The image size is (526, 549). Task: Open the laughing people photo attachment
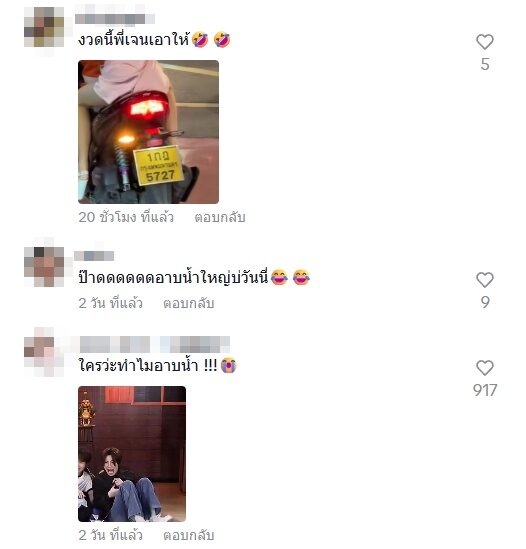(x=132, y=454)
